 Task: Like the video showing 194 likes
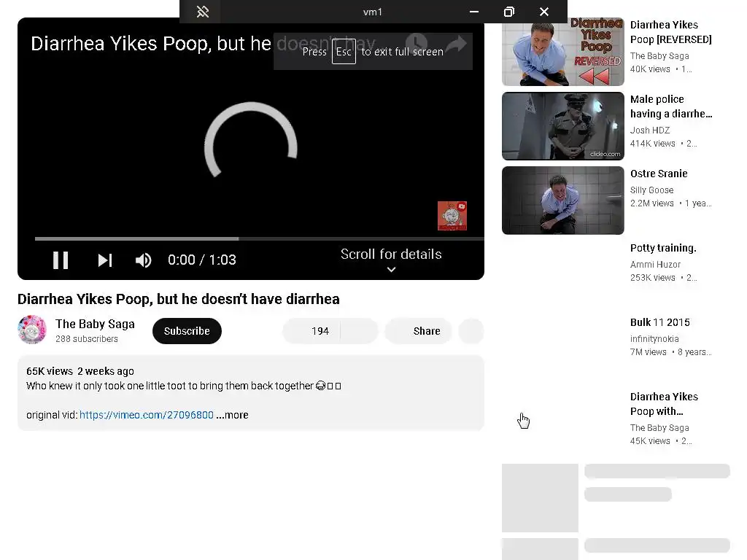tap(311, 331)
